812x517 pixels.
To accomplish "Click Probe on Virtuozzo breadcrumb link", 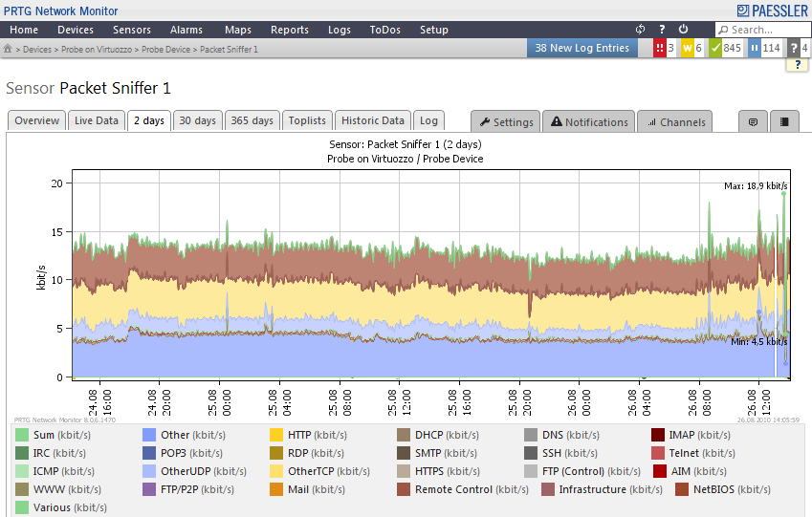I will click(97, 49).
